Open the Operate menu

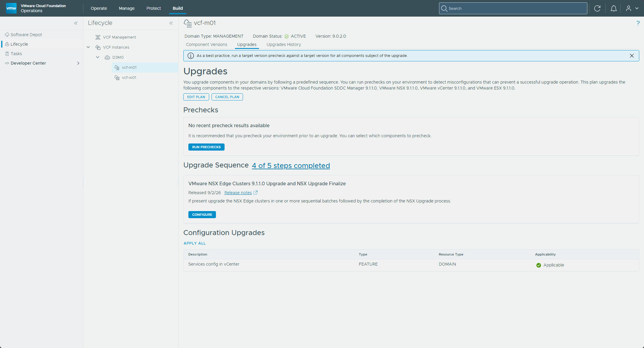click(x=99, y=8)
